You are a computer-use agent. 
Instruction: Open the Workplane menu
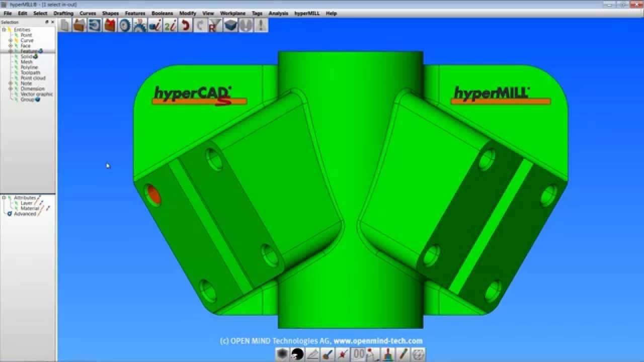tap(233, 14)
